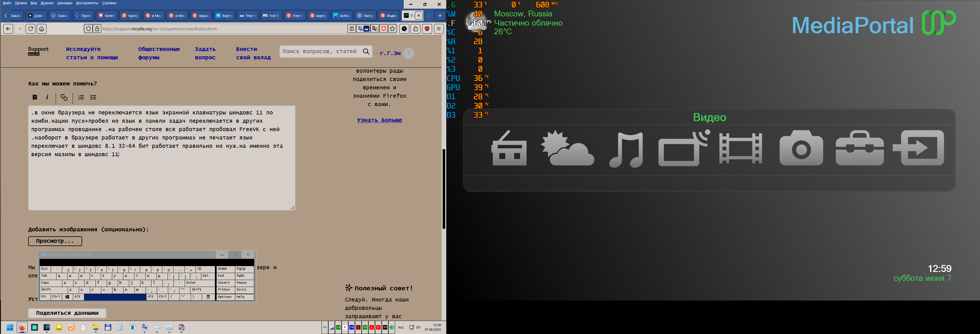Toggle Reader View icon in address bar
The height and width of the screenshot is (334, 980).
[x=352, y=29]
